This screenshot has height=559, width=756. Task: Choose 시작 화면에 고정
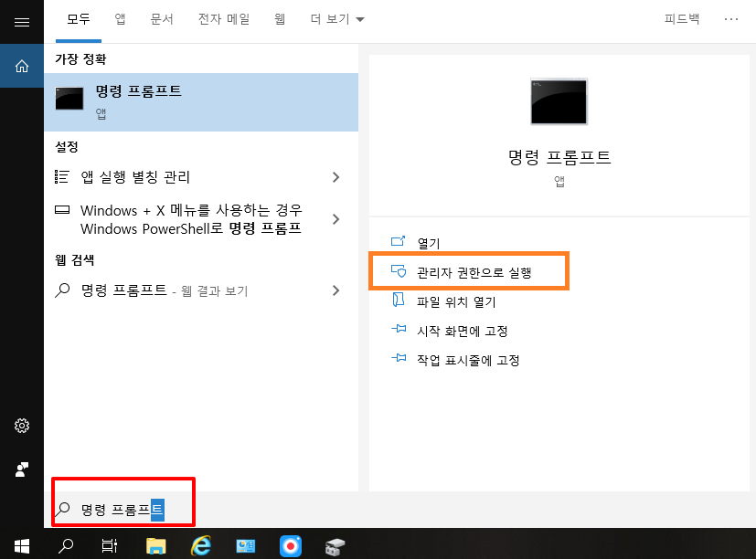pyautogui.click(x=462, y=331)
